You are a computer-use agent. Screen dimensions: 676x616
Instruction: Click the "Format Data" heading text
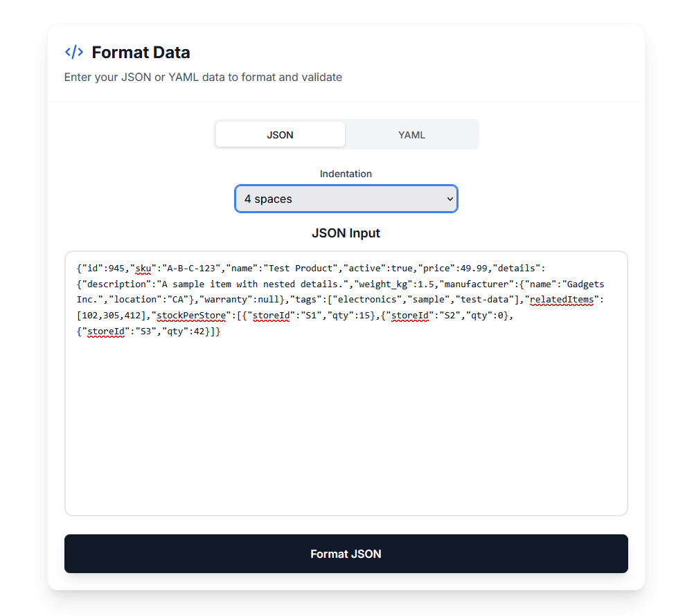(141, 52)
